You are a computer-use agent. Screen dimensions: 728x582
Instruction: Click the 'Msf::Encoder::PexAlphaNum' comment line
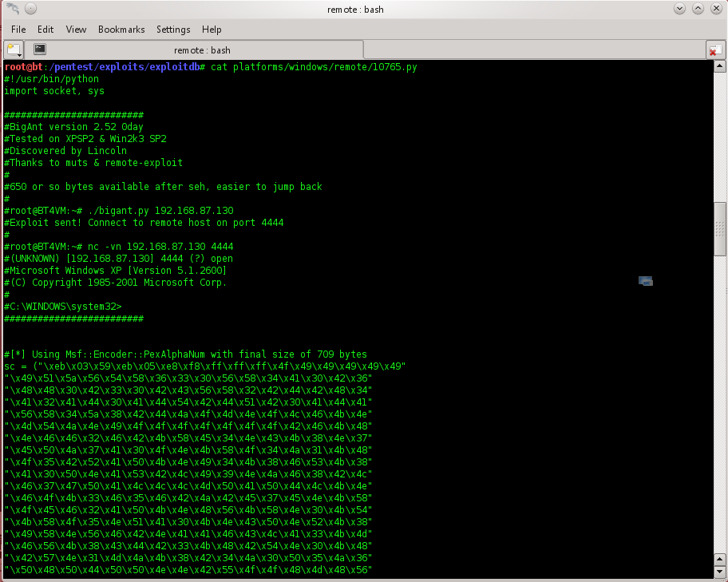pos(186,354)
